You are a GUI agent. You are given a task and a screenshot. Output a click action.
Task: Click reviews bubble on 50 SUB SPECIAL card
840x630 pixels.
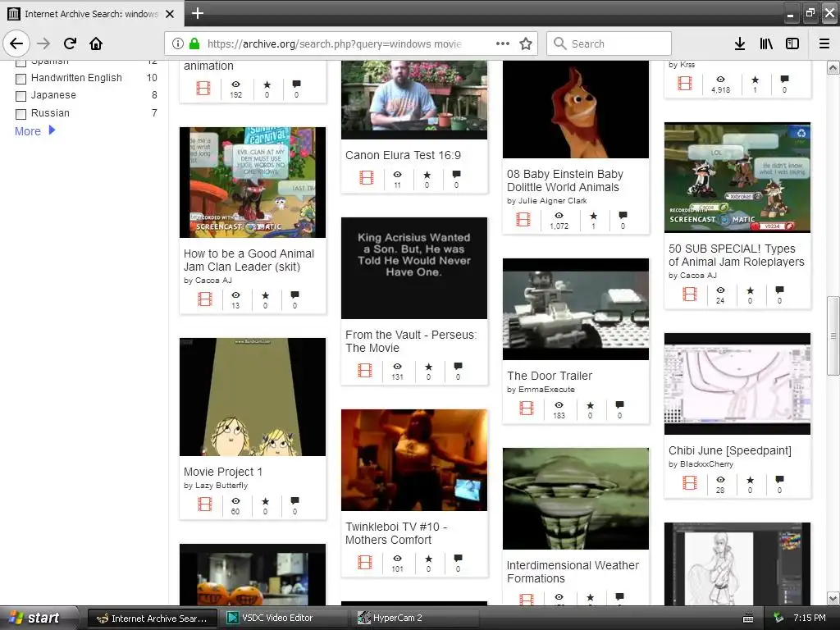click(x=779, y=290)
